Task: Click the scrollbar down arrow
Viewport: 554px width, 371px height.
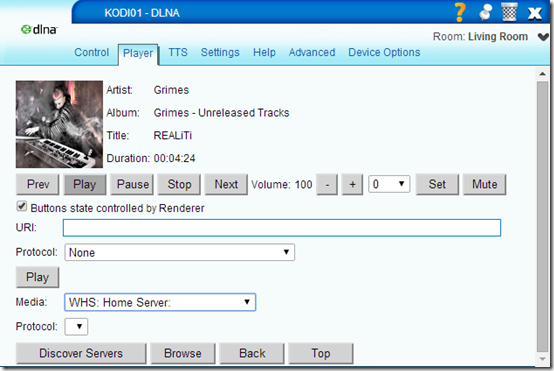Action: (542, 359)
